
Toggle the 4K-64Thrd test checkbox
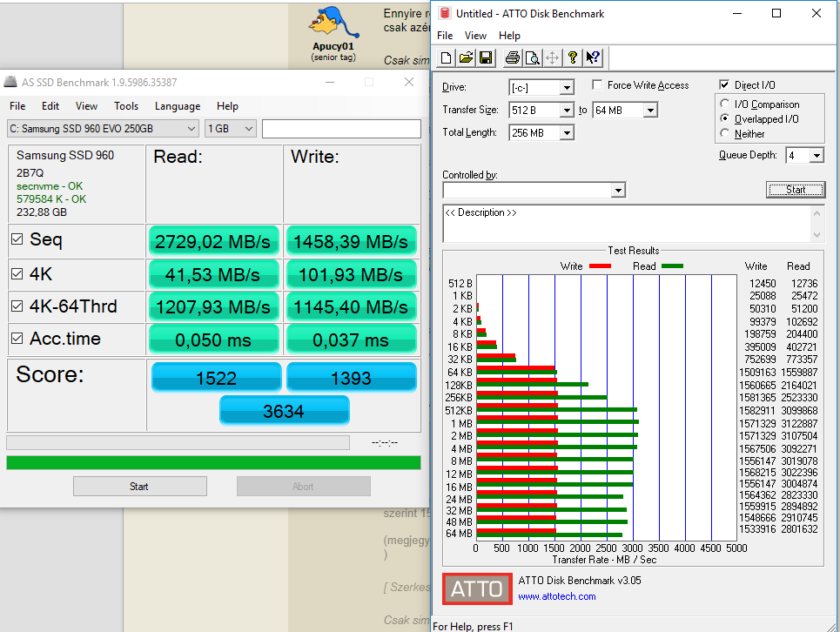tap(17, 306)
